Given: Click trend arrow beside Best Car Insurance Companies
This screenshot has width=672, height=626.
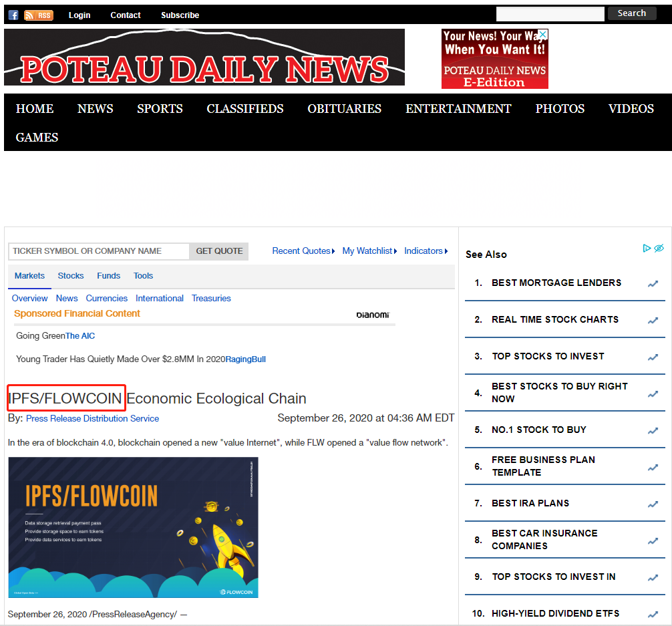Looking at the screenshot, I should tap(653, 541).
